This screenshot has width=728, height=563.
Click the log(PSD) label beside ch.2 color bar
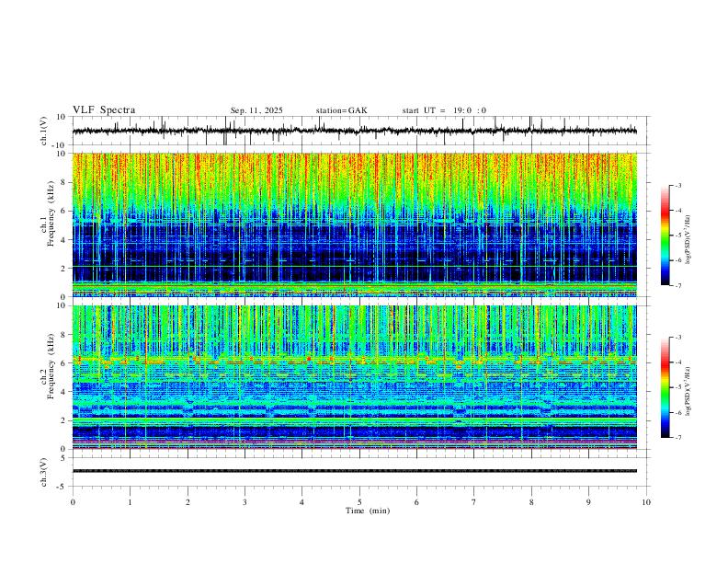tap(688, 391)
